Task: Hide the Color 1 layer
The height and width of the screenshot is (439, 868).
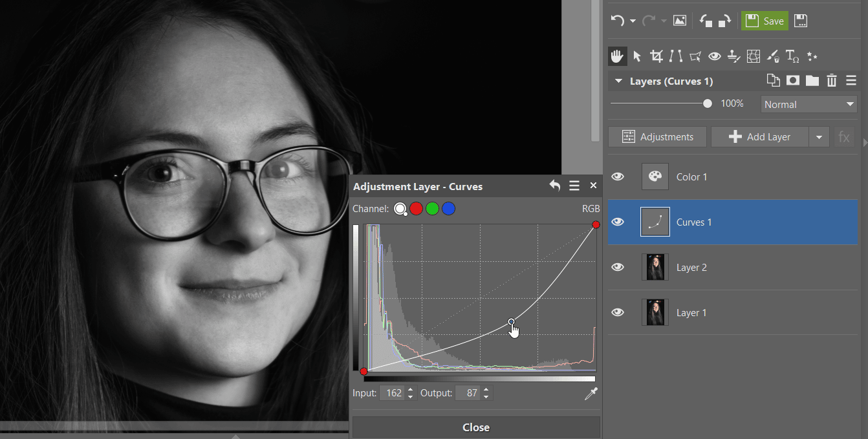Action: 618,177
